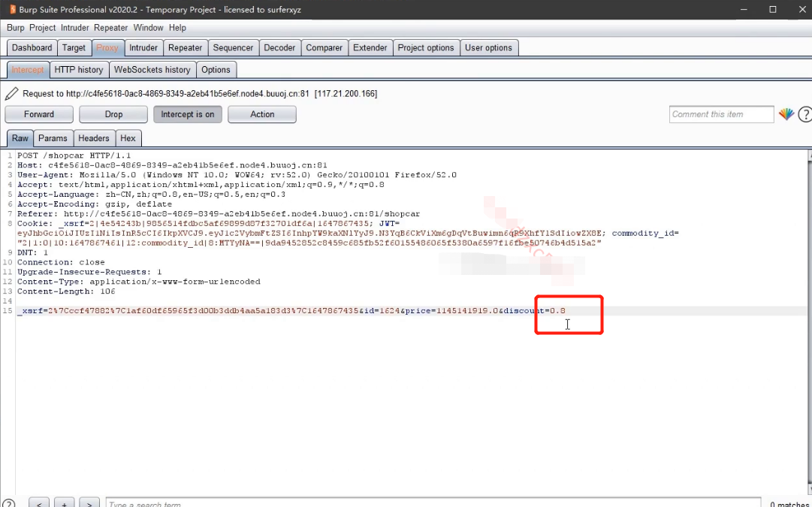The height and width of the screenshot is (507, 812).
Task: Click the price value 1145141919.0 in body
Action: click(467, 311)
